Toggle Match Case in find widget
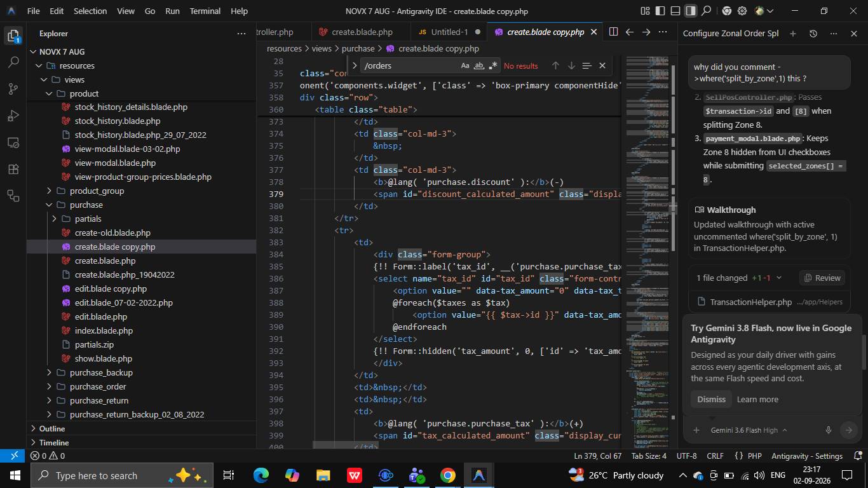This screenshot has height=488, width=868. [465, 65]
